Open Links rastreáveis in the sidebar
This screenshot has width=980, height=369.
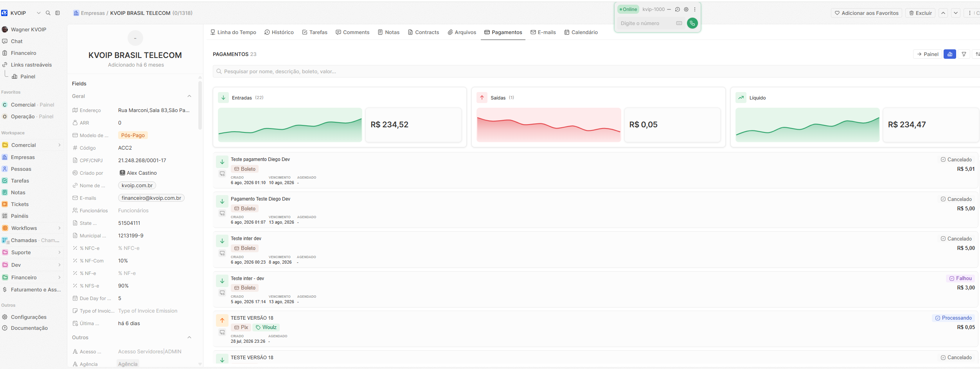32,65
